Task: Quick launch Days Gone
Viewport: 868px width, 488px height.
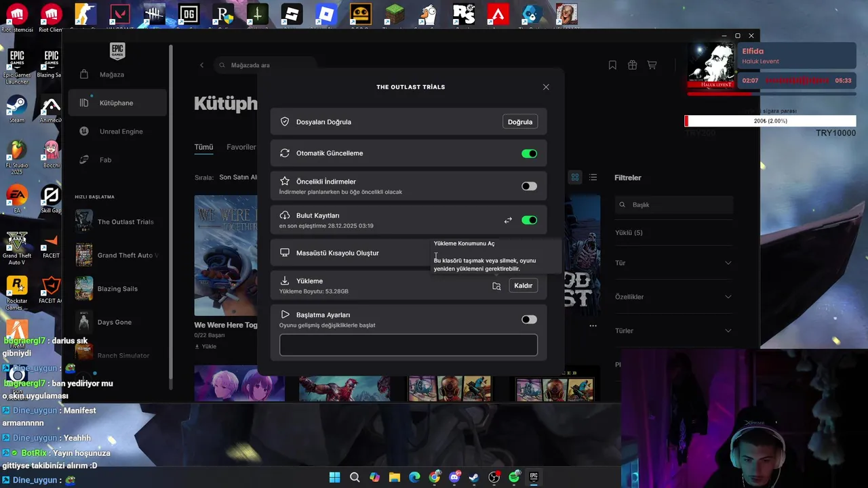Action: click(117, 322)
